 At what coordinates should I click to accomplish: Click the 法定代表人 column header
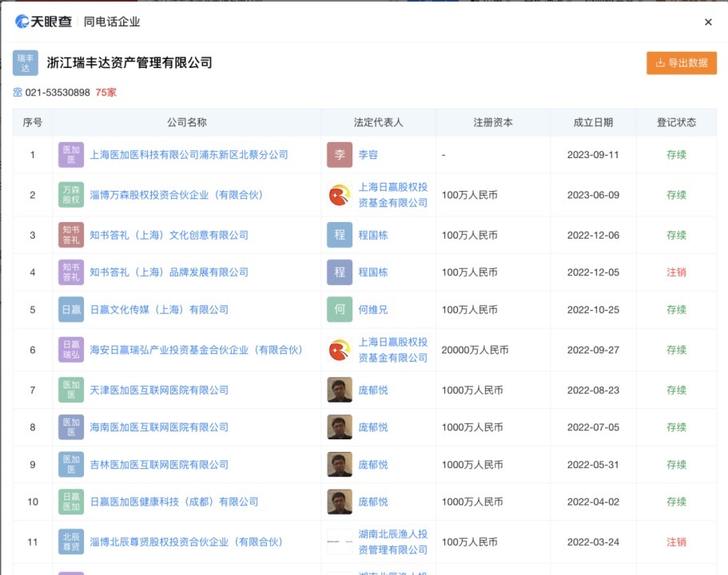379,122
